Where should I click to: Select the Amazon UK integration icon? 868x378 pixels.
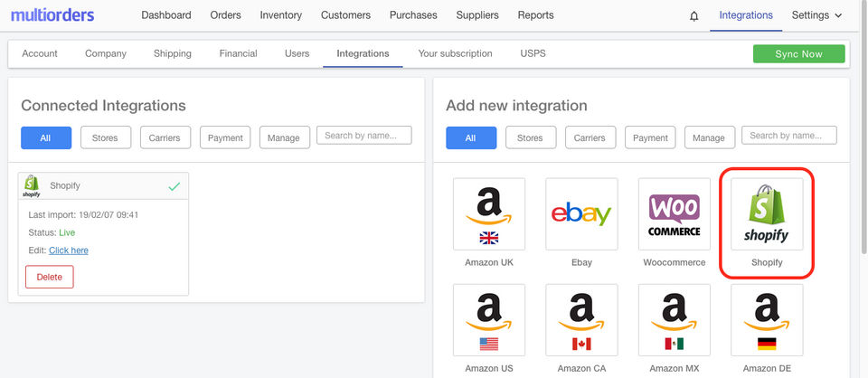pos(489,214)
